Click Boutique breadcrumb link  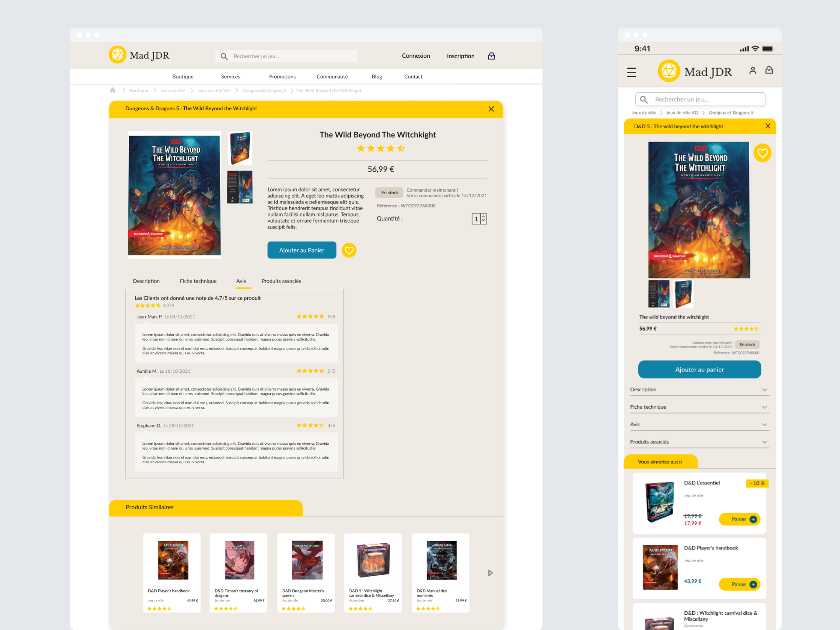[x=139, y=91]
